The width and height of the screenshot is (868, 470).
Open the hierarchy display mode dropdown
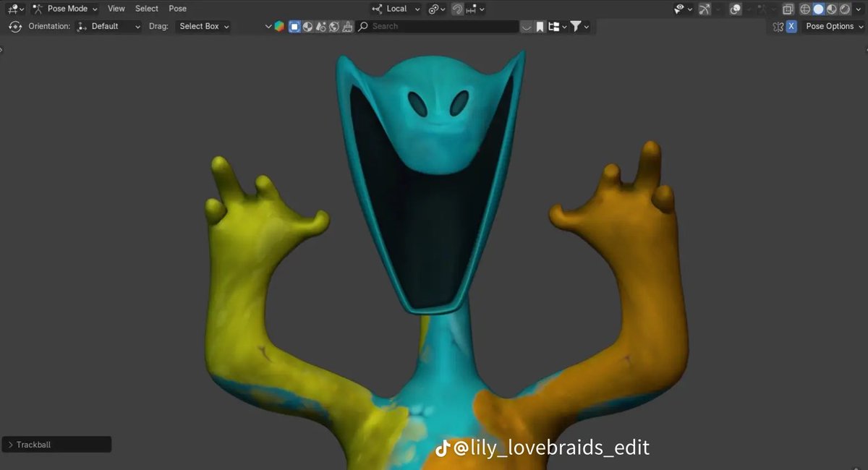[557, 26]
